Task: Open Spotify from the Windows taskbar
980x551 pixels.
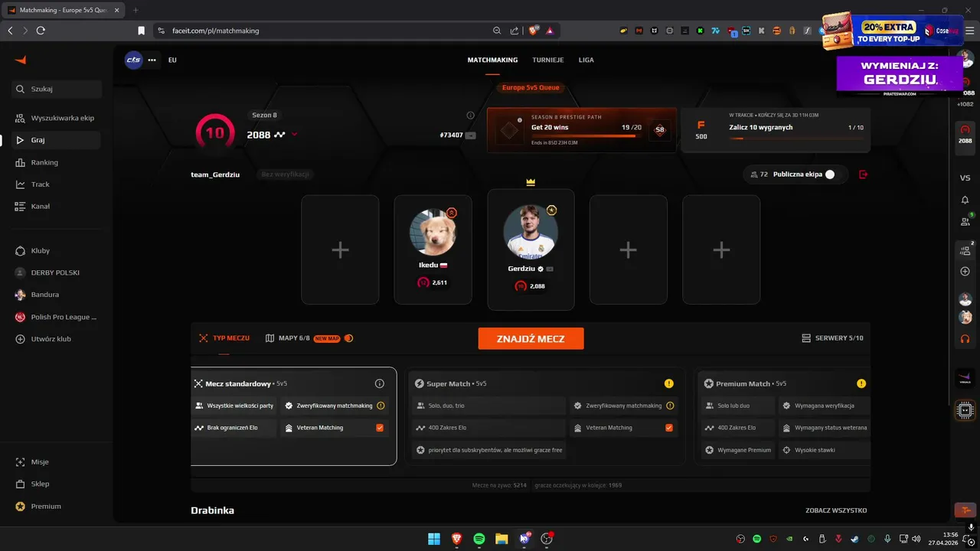Action: (x=479, y=539)
